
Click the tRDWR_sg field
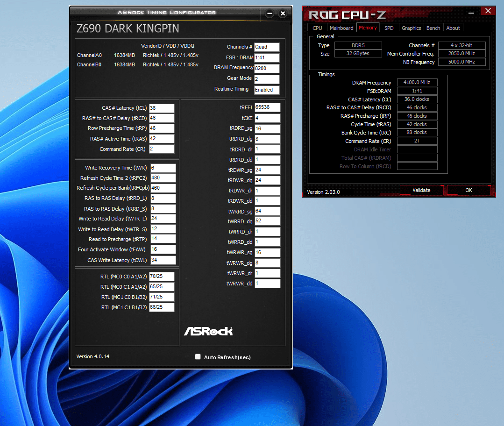[268, 170]
